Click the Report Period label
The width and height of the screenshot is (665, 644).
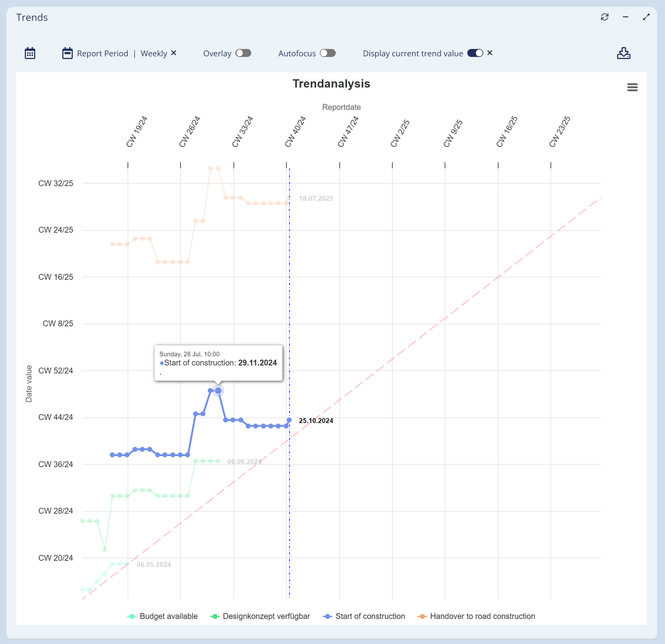[x=103, y=54]
